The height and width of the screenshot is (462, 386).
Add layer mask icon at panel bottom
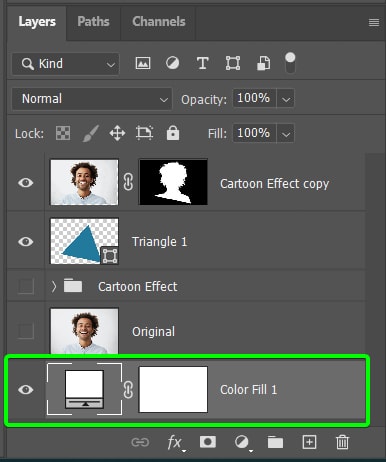[x=207, y=442]
